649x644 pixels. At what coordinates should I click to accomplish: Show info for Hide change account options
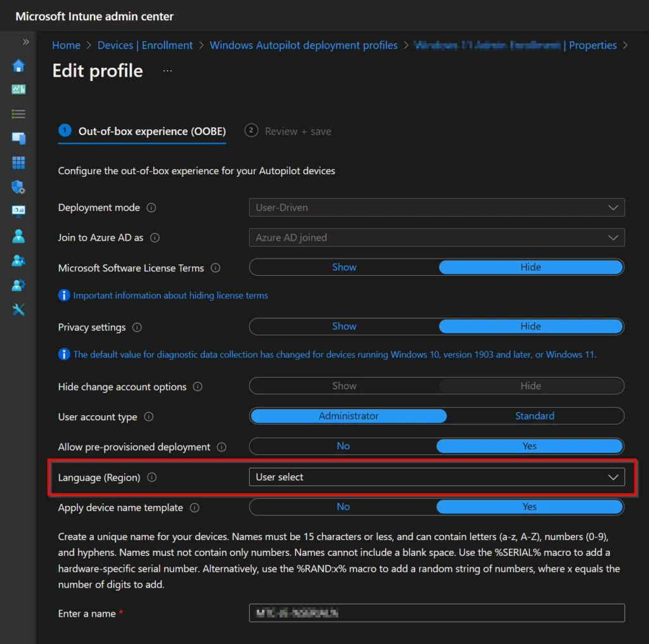click(x=198, y=387)
